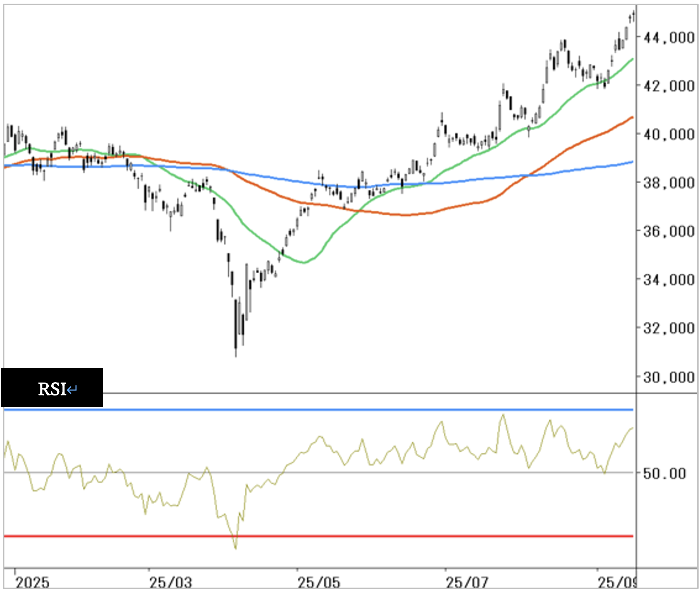The width and height of the screenshot is (700, 593).
Task: Click the 25/05 date axis label
Action: click(319, 583)
